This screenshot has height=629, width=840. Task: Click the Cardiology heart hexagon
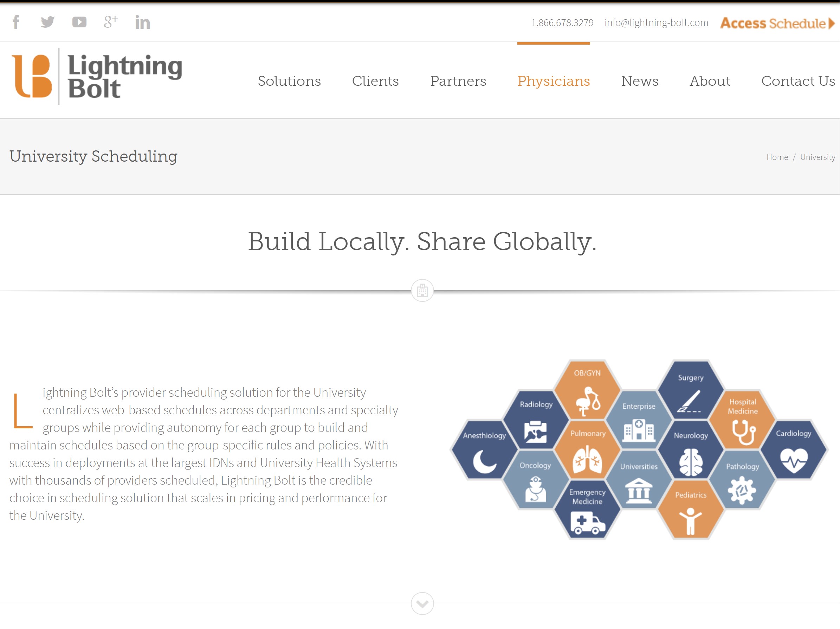[x=794, y=450]
